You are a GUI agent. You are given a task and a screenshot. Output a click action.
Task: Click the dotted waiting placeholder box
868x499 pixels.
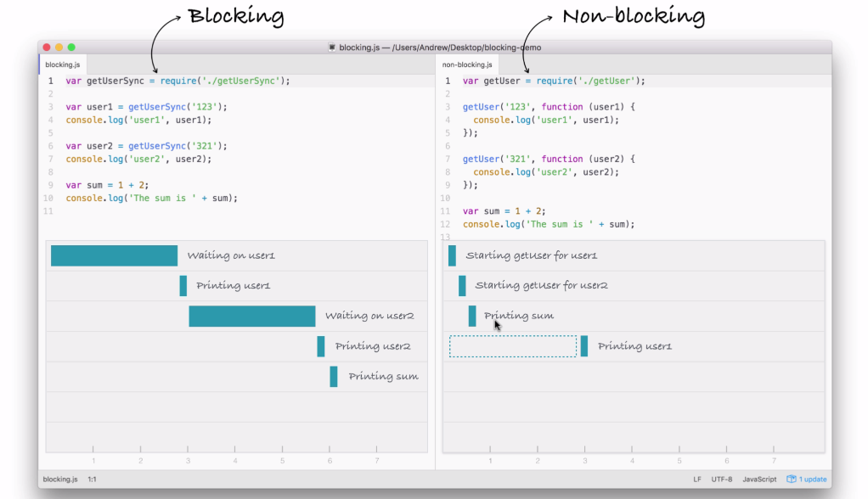point(513,346)
